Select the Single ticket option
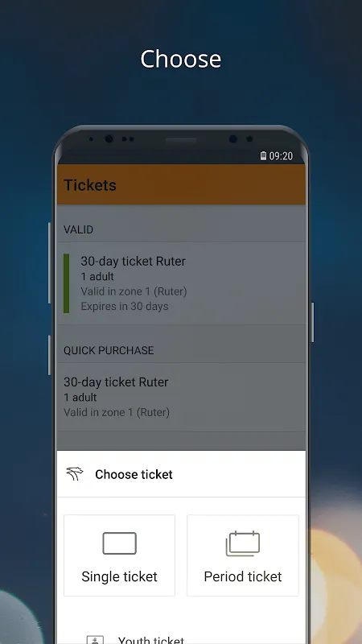Screen dimensions: 362x644 [x=119, y=555]
